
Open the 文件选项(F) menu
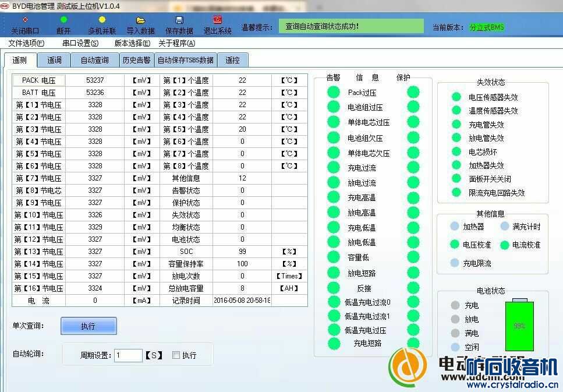tap(27, 43)
